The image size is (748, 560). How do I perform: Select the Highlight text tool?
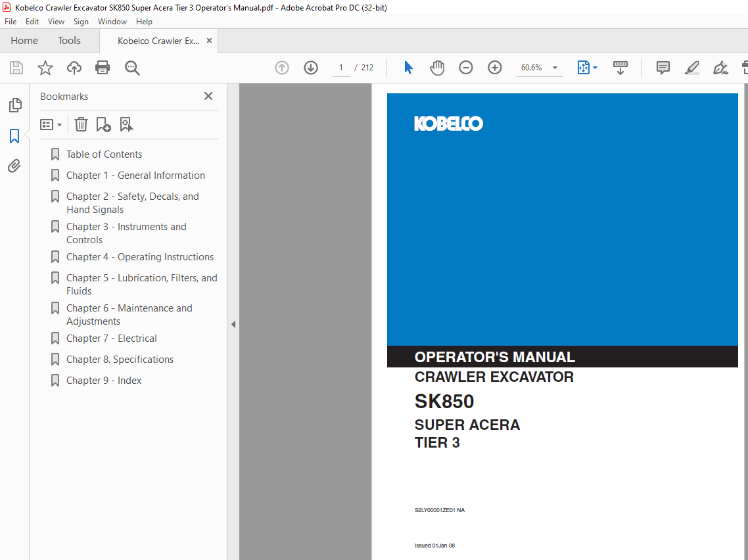pos(691,68)
